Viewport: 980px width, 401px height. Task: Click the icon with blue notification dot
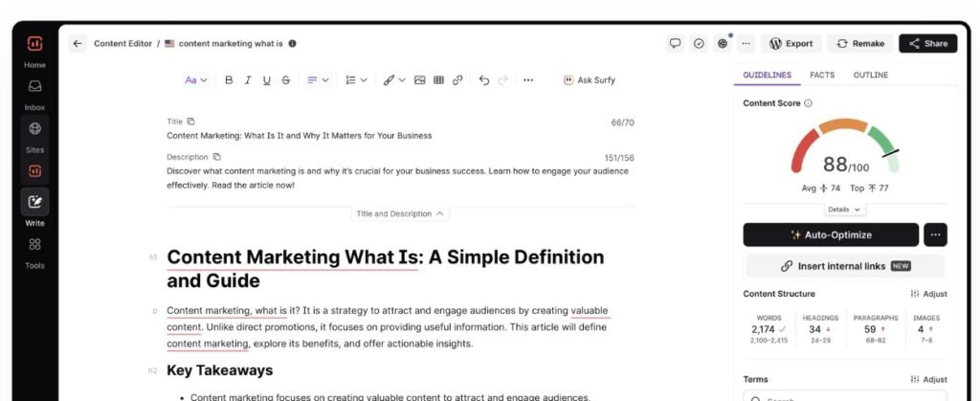point(724,44)
